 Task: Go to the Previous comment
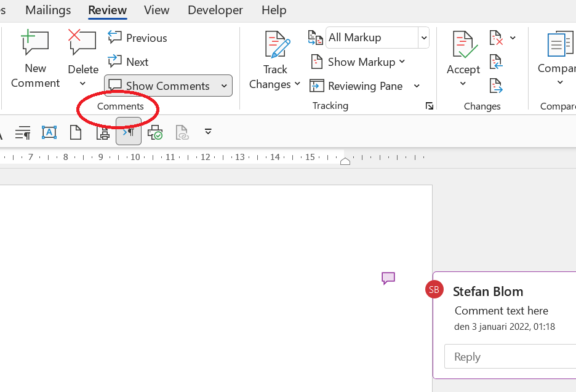coord(137,38)
